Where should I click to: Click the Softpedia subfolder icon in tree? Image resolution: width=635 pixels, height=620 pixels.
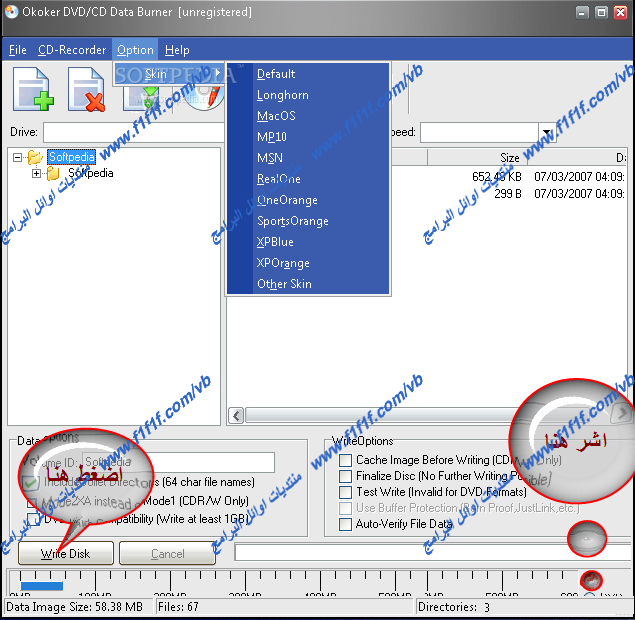(54, 174)
